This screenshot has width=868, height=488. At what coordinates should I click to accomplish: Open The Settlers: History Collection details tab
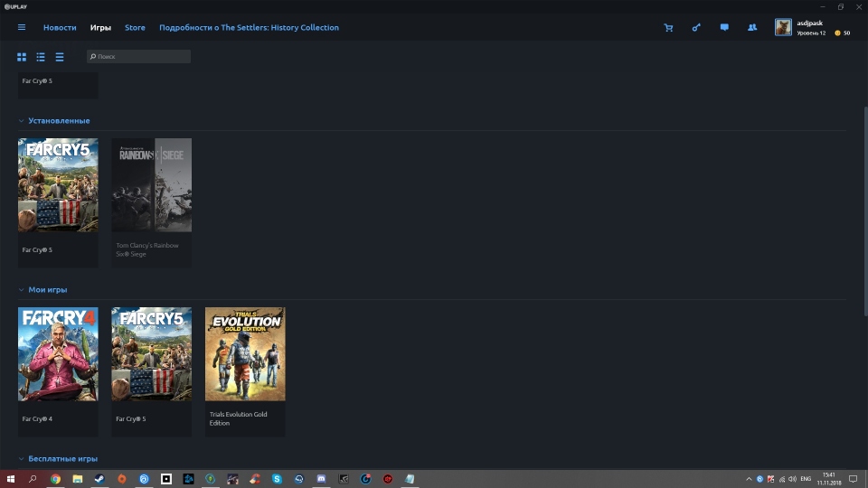250,28
